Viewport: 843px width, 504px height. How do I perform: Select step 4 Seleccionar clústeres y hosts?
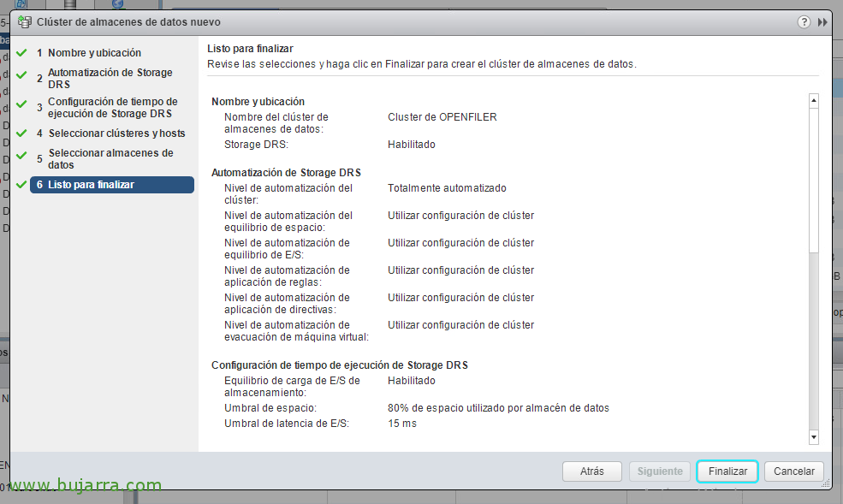[x=116, y=133]
